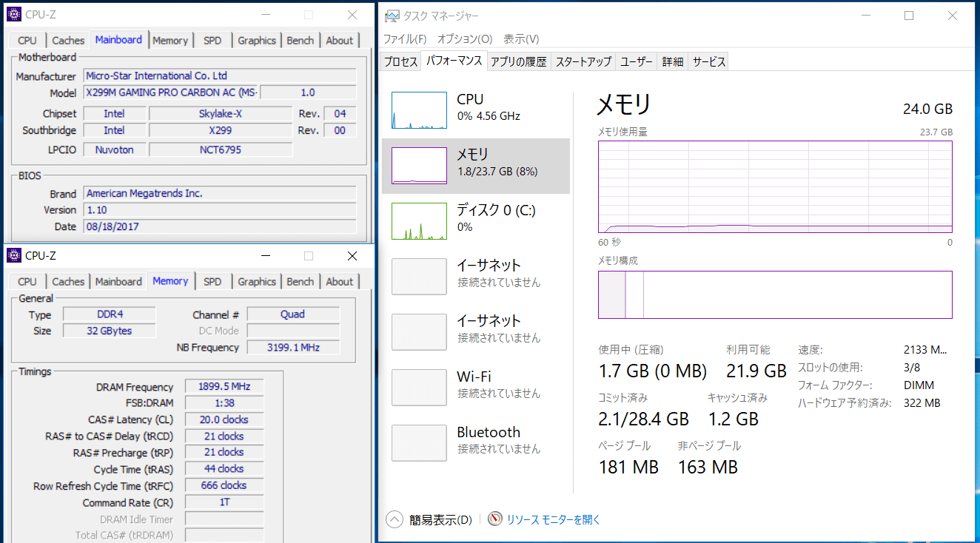This screenshot has width=980, height=543.
Task: Switch to the プロセス tab
Action: (x=401, y=62)
